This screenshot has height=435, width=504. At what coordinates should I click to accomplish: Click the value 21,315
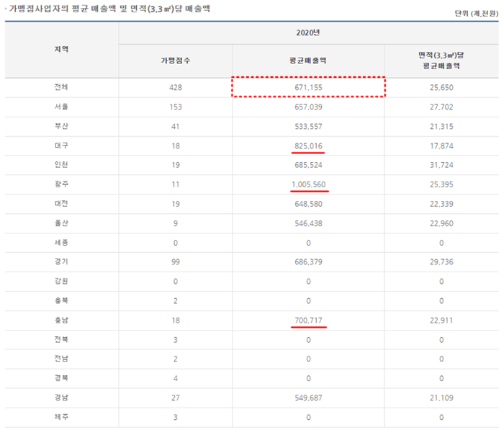(441, 126)
